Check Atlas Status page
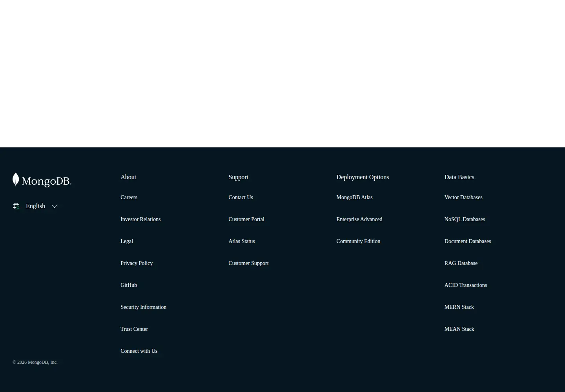The image size is (565, 392). click(x=242, y=241)
